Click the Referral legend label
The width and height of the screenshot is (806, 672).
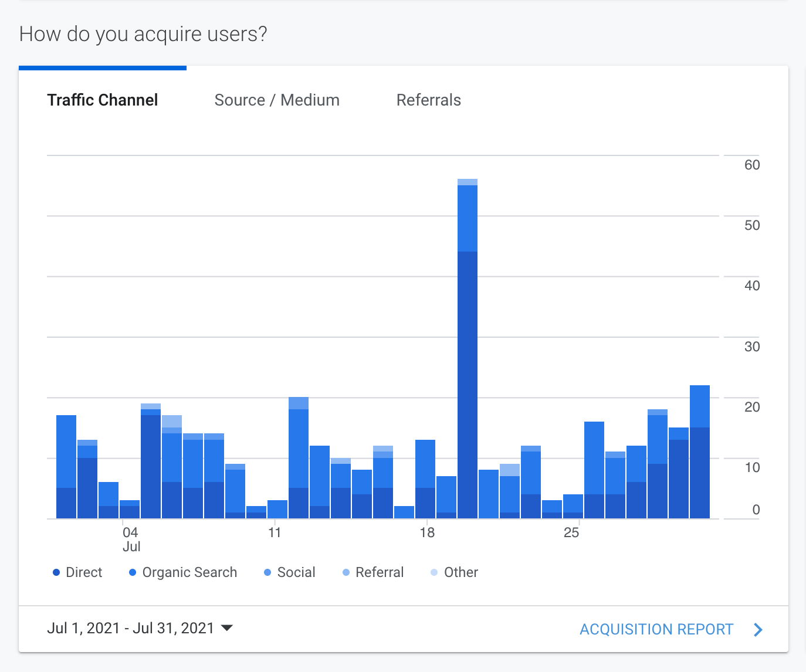click(380, 572)
